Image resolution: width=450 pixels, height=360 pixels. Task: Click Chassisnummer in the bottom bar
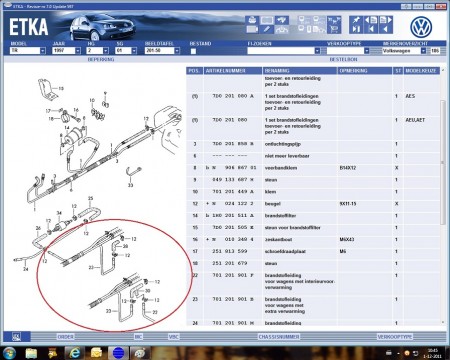click(x=279, y=337)
